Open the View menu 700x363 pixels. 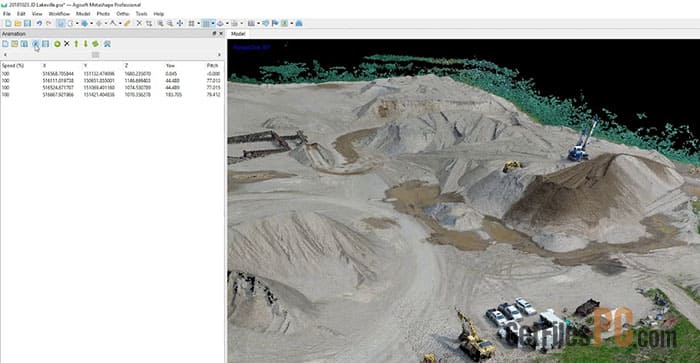tap(37, 14)
